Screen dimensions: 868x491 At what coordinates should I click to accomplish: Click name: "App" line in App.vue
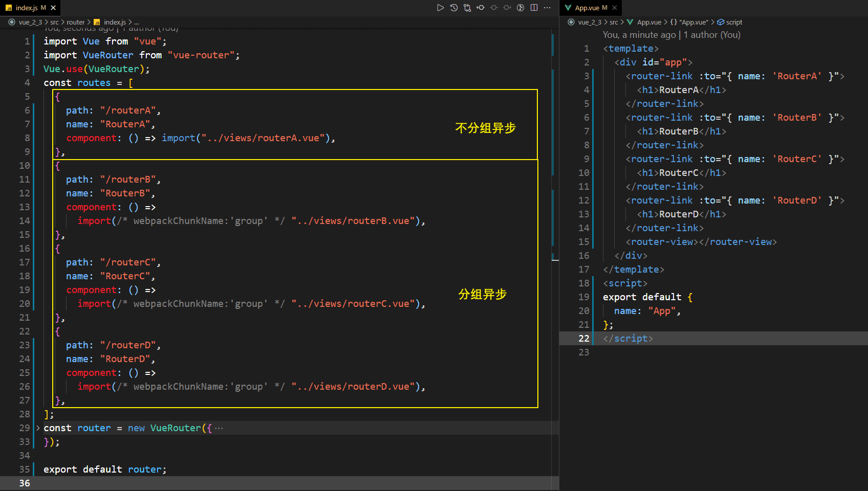pos(647,310)
